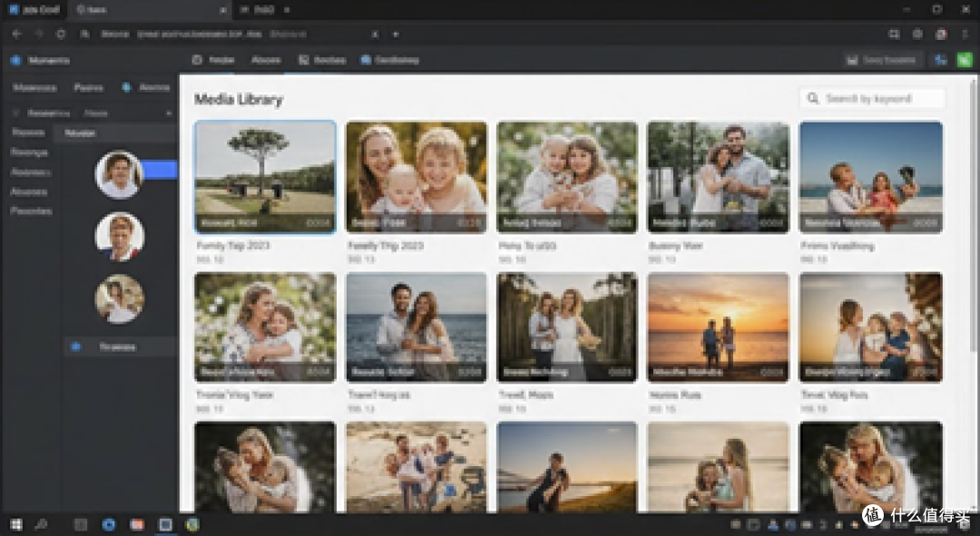Open the thumbnail of woman holding baby in garden
The image size is (980, 536).
[x=567, y=177]
